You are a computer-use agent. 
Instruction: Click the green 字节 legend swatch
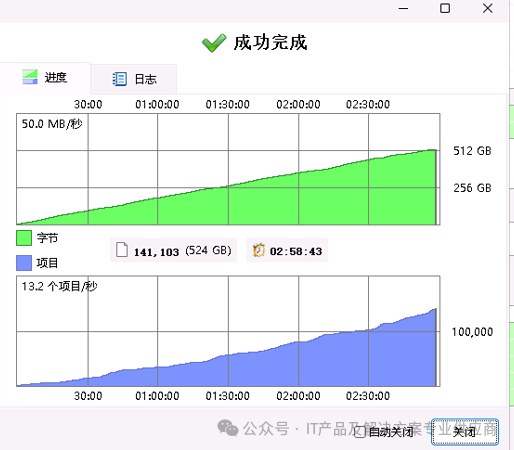point(24,238)
